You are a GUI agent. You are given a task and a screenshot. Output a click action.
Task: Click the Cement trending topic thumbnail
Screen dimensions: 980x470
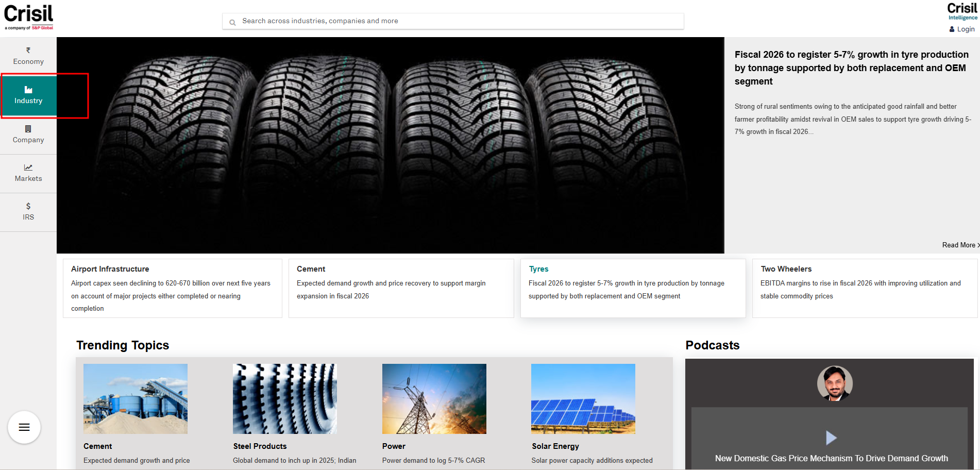[x=136, y=399]
